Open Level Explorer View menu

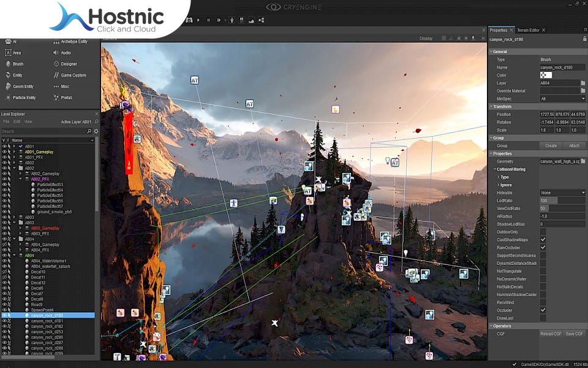[x=28, y=121]
